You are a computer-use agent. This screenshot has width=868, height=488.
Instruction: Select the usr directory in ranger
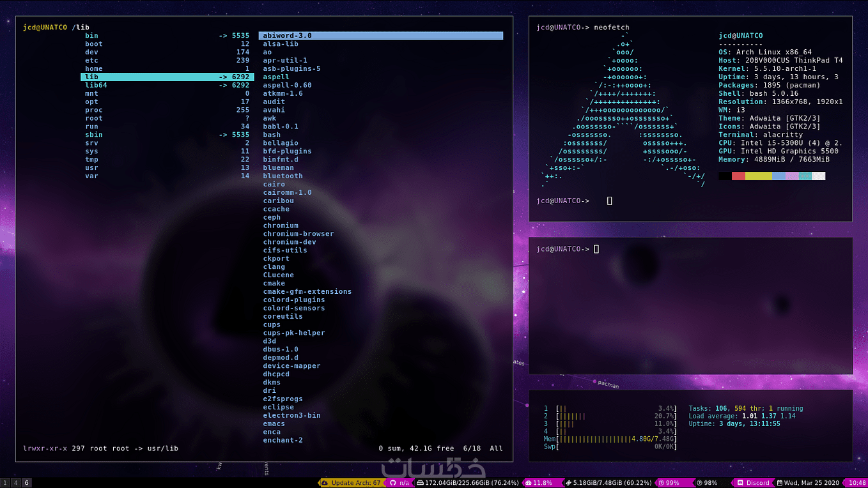click(x=167, y=168)
